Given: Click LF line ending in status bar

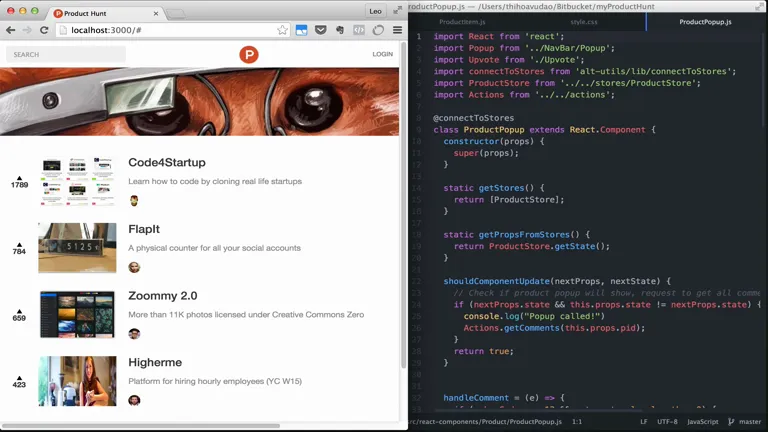Looking at the screenshot, I should coord(644,421).
